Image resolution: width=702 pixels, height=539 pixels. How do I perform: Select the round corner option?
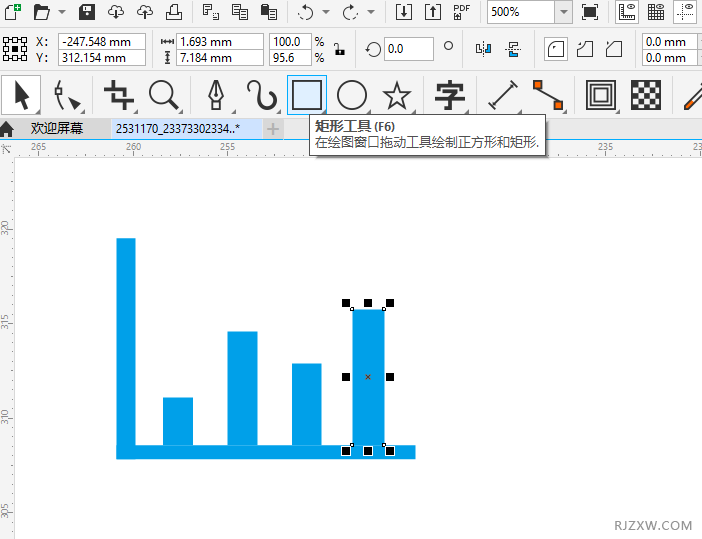(x=556, y=49)
